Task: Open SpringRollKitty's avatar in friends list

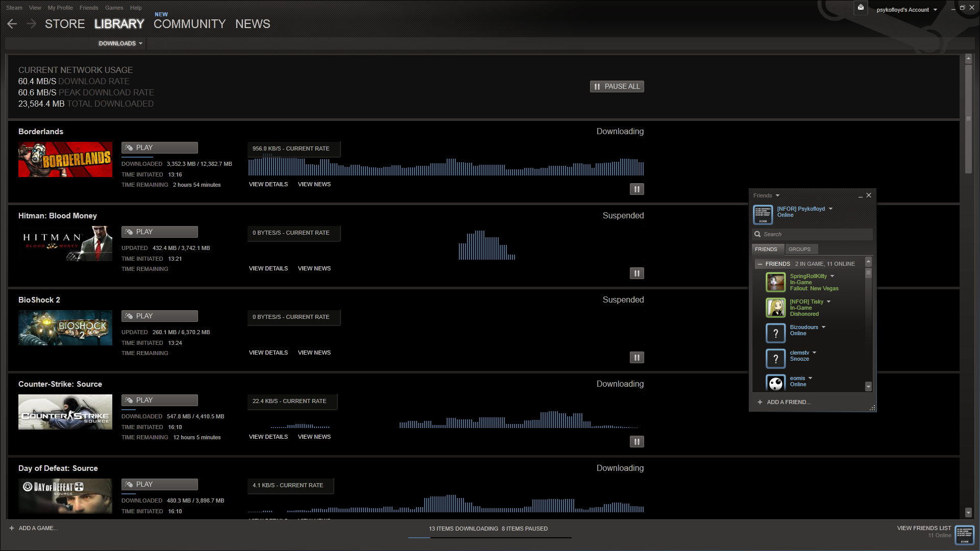Action: point(775,282)
